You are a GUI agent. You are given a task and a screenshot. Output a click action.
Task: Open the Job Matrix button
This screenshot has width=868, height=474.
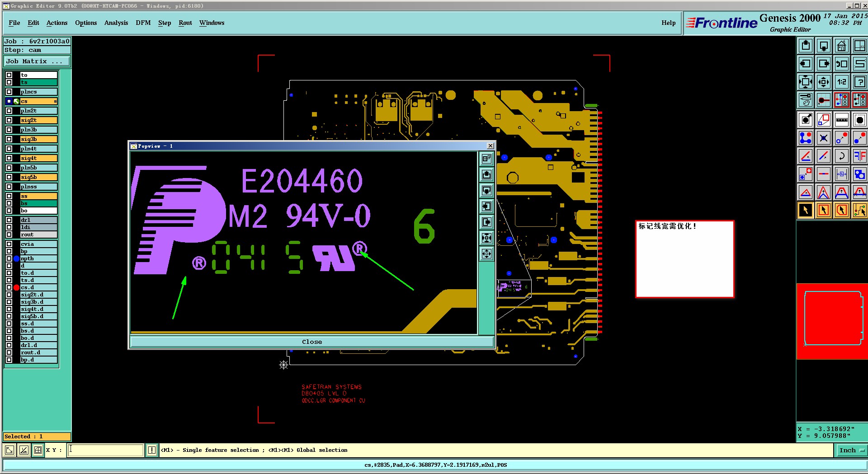tap(37, 61)
